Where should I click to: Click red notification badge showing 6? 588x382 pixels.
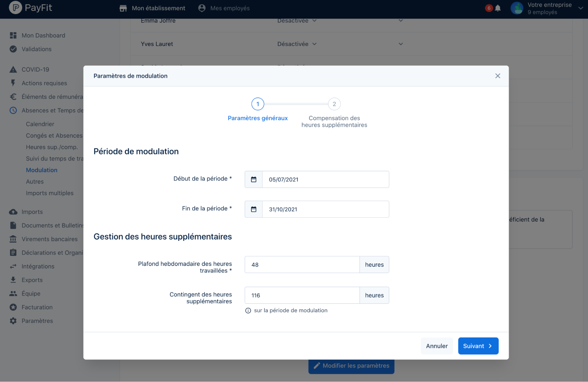(489, 8)
